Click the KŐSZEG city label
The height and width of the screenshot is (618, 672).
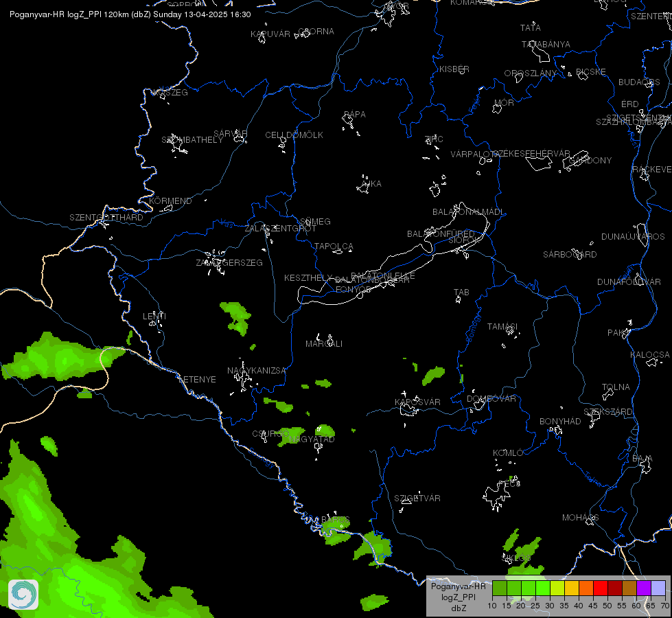tap(170, 93)
